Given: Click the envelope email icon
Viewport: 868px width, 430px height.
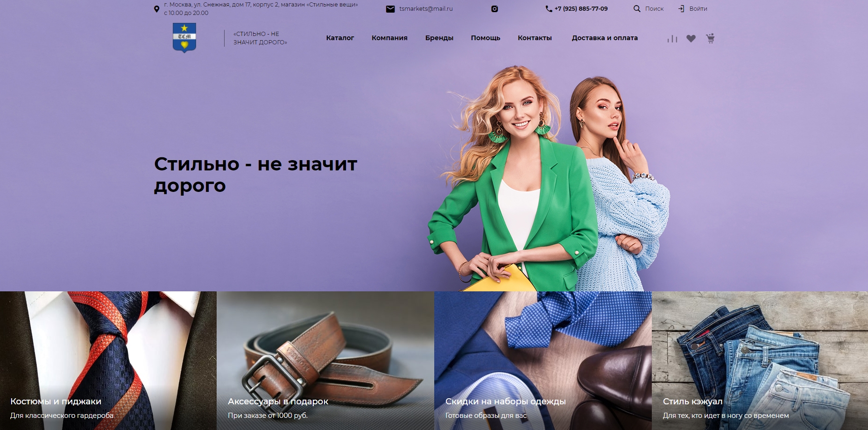Looking at the screenshot, I should point(390,9).
